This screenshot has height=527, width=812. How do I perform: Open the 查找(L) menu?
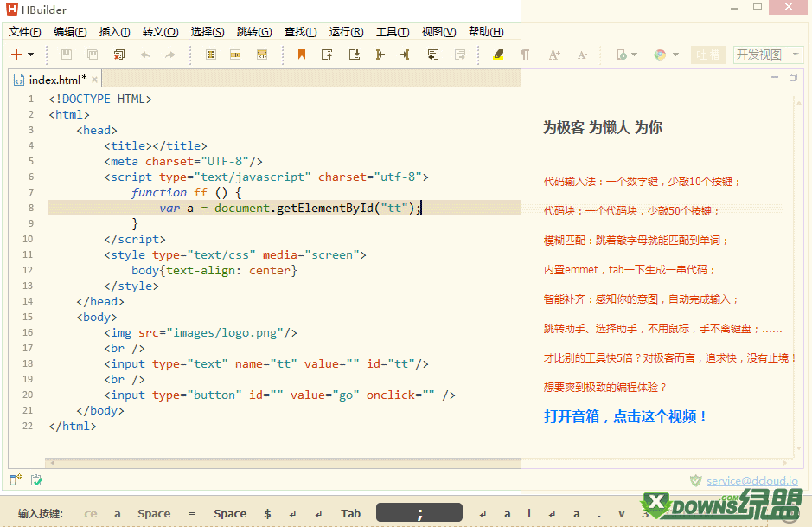pyautogui.click(x=300, y=32)
